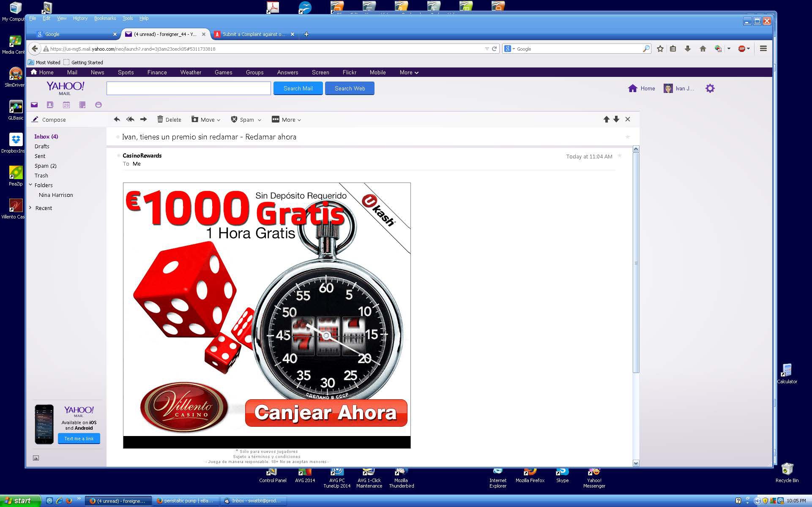Close the Google tab

pyautogui.click(x=115, y=34)
